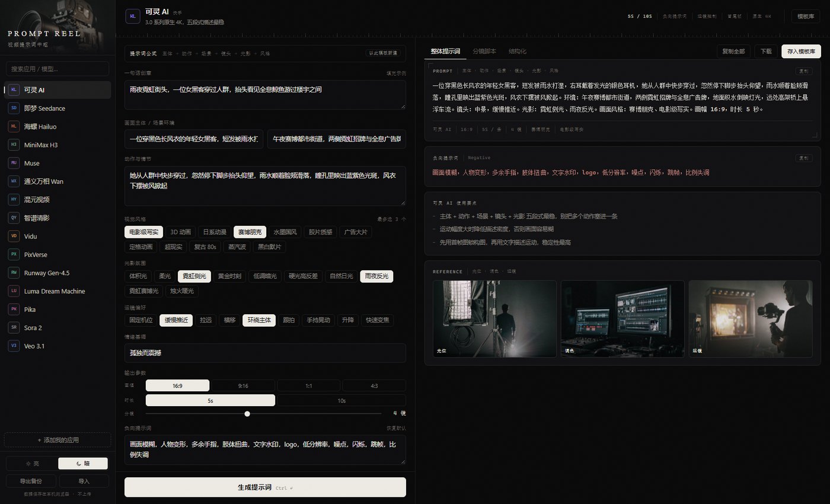Enable the 固定机位 camera chip
This screenshot has width=830, height=504.
141,320
